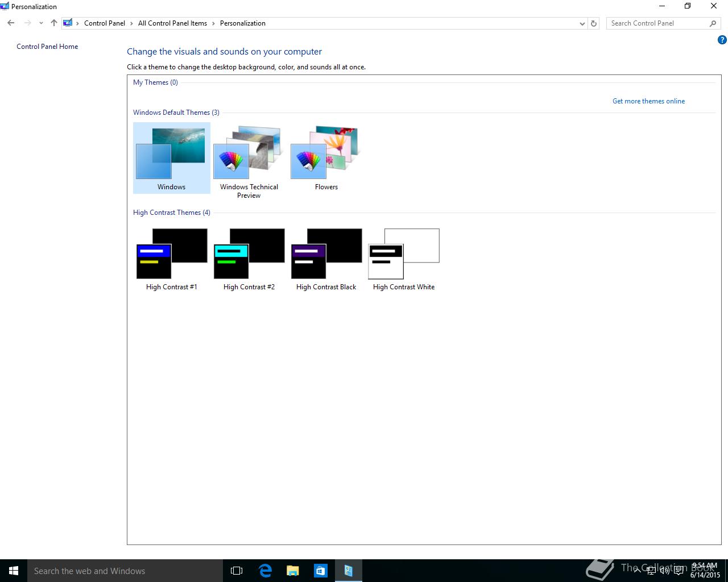
Task: Open the Store from taskbar
Action: 320,571
